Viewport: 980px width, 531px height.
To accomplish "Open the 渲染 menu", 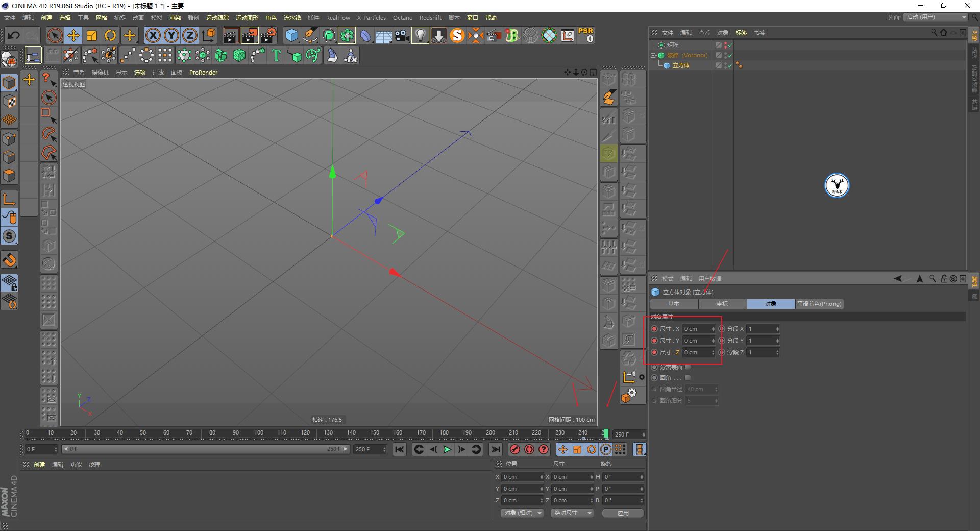I will pos(175,17).
